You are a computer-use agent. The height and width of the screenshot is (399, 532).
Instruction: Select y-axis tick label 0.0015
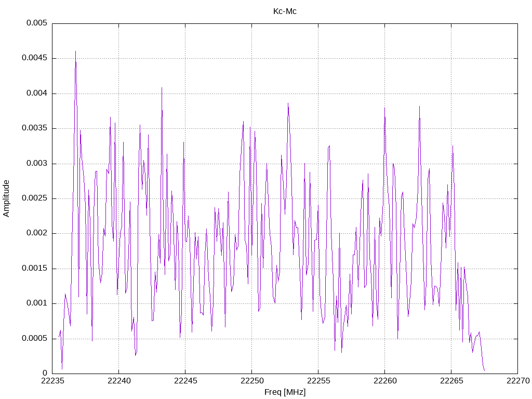34,269
